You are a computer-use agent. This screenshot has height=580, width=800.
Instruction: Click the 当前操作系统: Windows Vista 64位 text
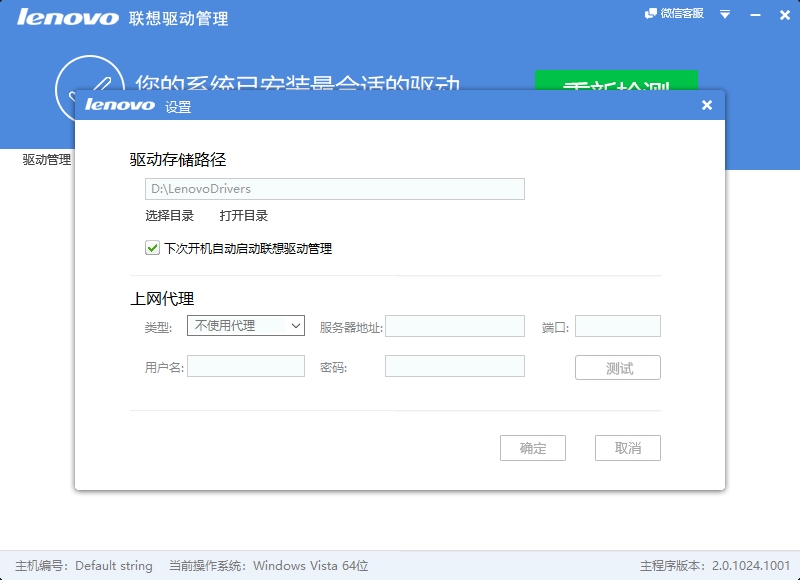[268, 566]
